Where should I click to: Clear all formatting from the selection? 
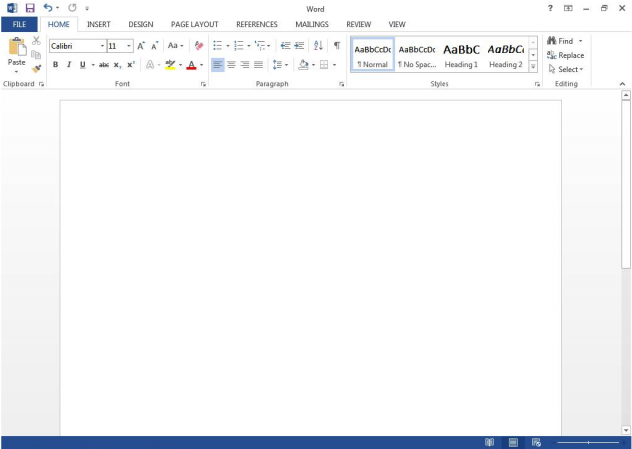coord(199,46)
